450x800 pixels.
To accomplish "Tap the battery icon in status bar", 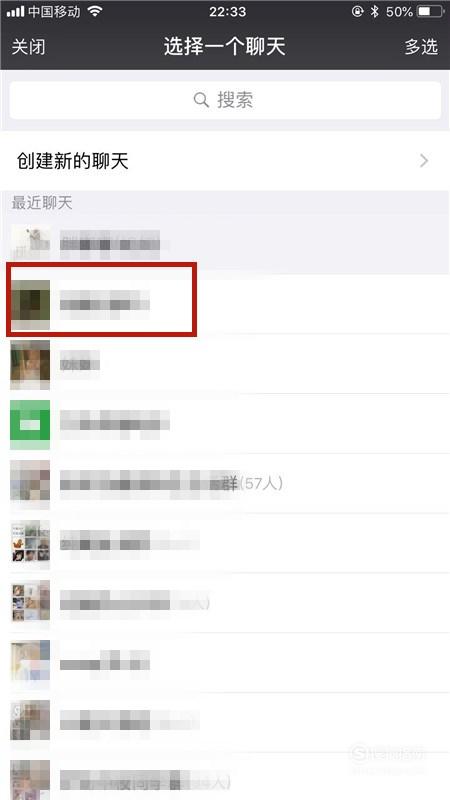I will tap(430, 11).
